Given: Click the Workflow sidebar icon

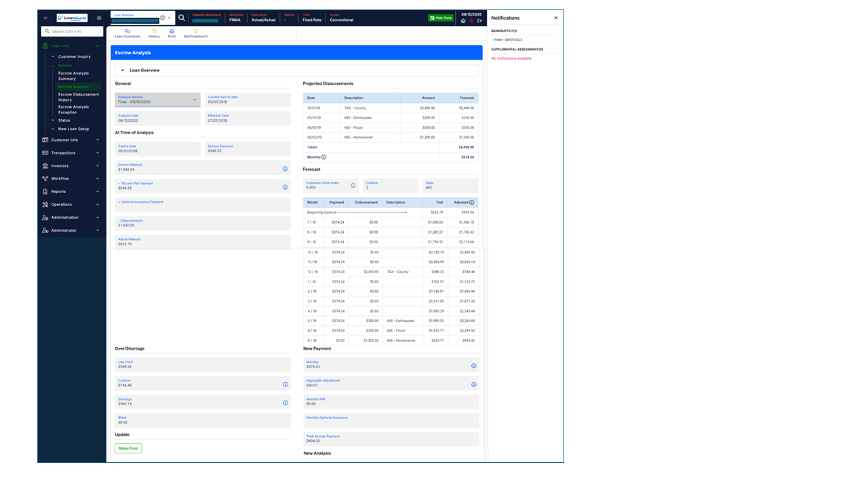Looking at the screenshot, I should tap(45, 179).
